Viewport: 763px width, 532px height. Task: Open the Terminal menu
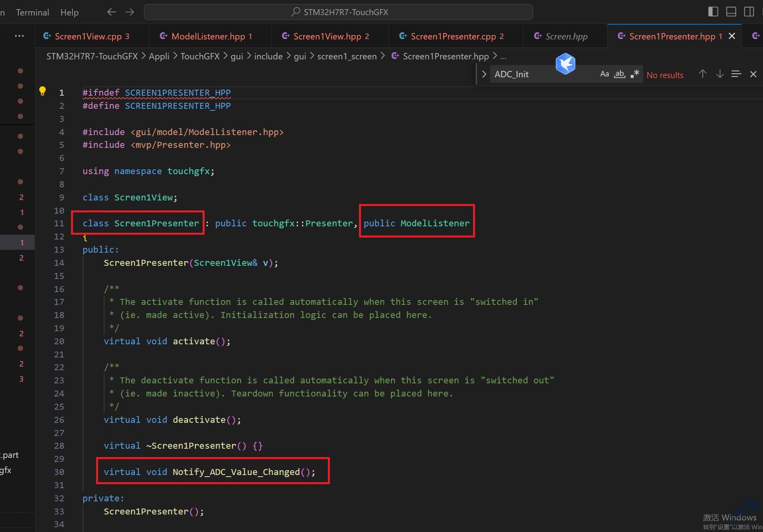pos(32,12)
